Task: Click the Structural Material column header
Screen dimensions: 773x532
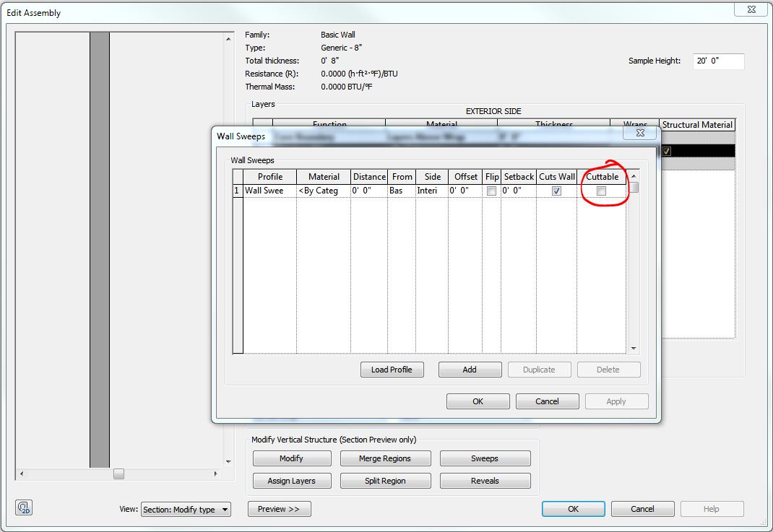Action: pyautogui.click(x=697, y=125)
